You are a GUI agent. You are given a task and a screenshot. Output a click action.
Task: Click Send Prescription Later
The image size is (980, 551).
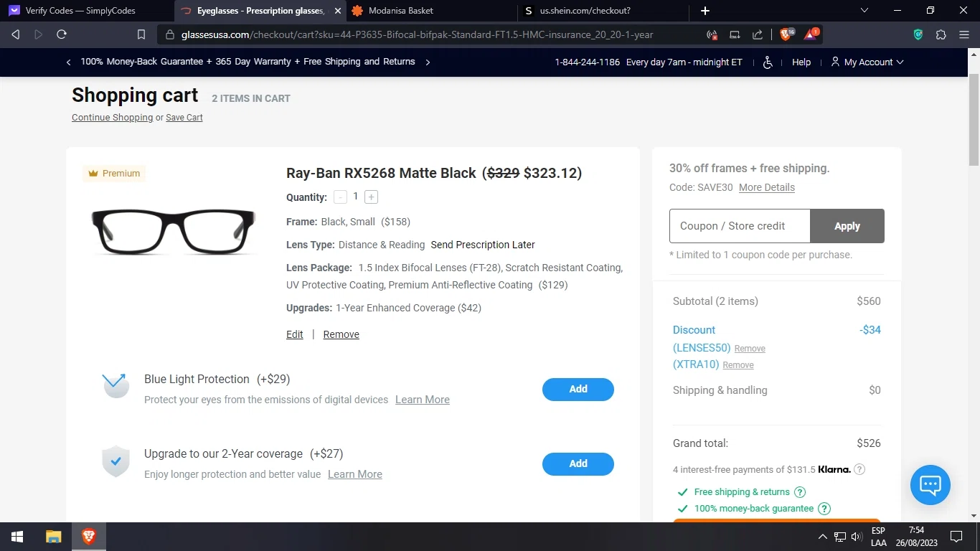[x=483, y=245]
